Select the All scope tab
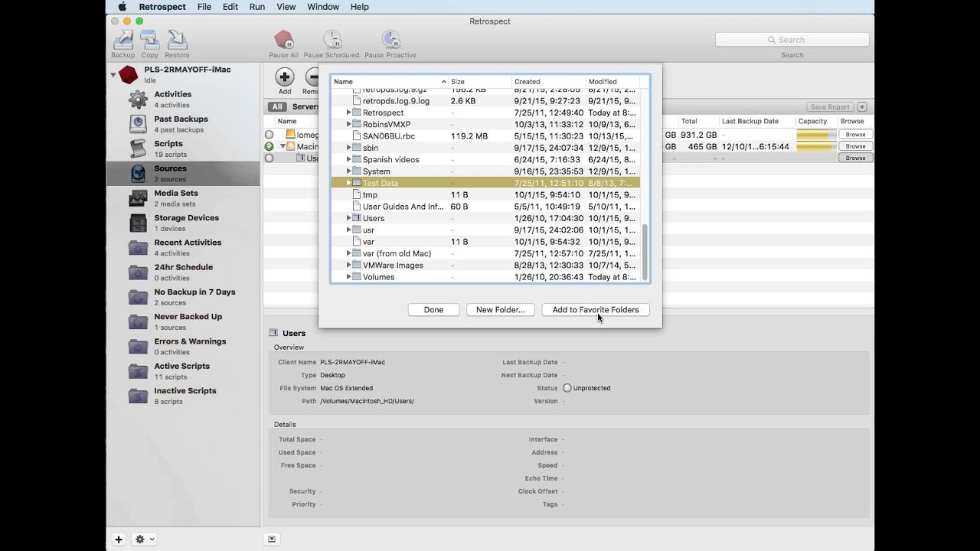 276,107
